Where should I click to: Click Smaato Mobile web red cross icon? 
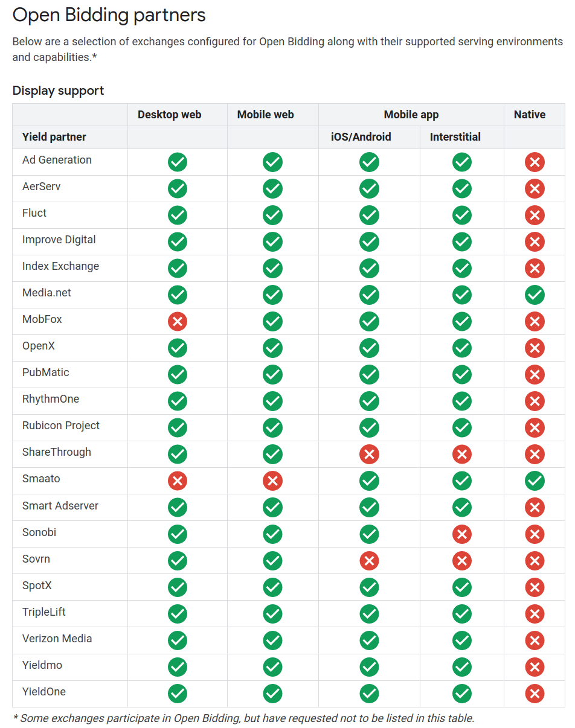click(272, 481)
